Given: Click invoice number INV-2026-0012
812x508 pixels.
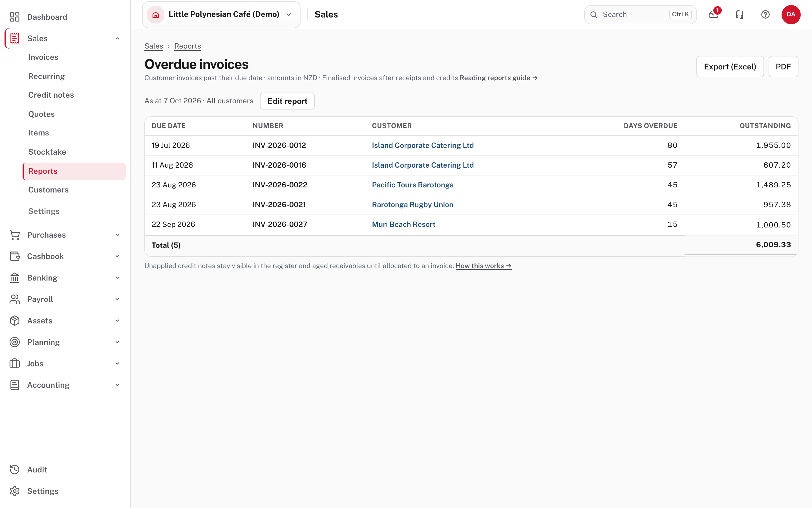Looking at the screenshot, I should [x=279, y=145].
